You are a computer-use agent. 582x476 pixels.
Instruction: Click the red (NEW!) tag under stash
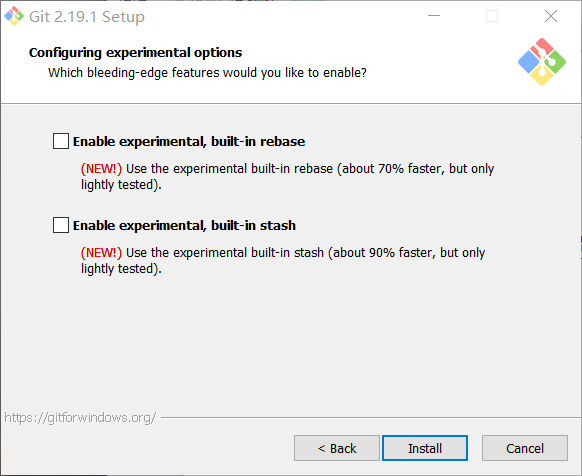101,252
